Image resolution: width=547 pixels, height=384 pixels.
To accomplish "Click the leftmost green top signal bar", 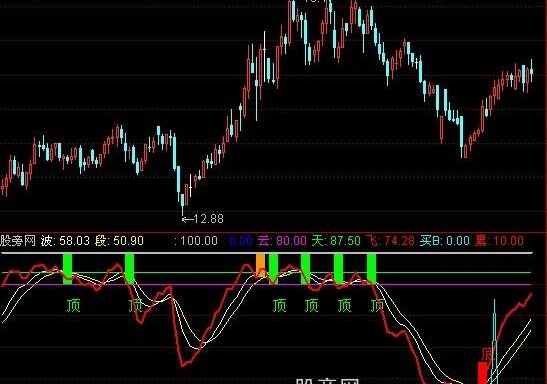I will 67,269.
